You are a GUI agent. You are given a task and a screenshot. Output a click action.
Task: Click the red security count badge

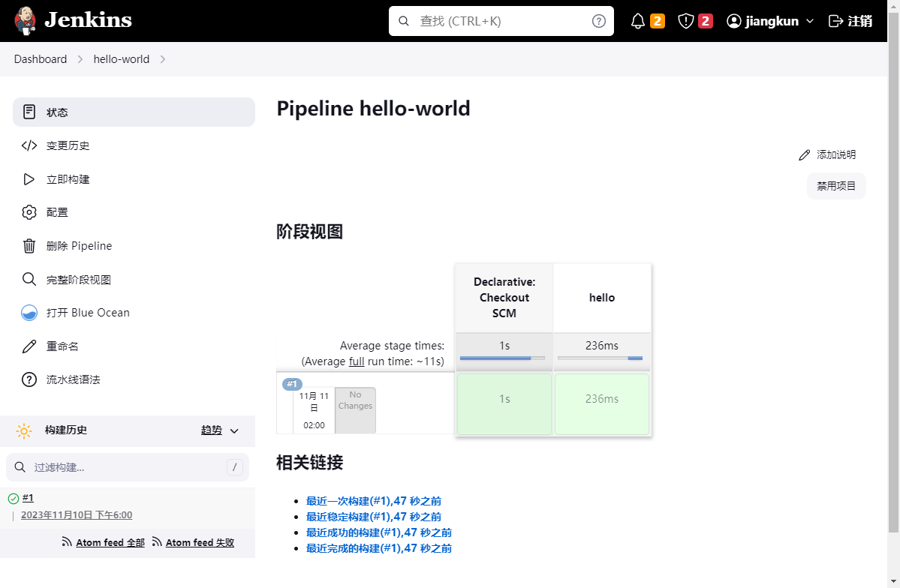tap(706, 21)
